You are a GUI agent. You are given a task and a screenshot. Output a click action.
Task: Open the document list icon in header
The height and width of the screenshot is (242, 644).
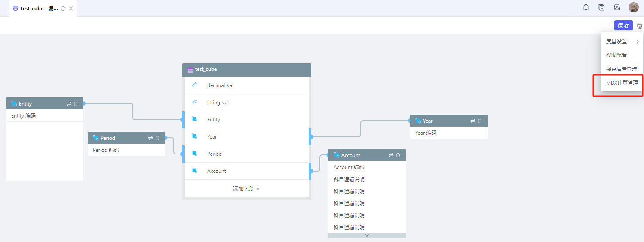pyautogui.click(x=601, y=7)
